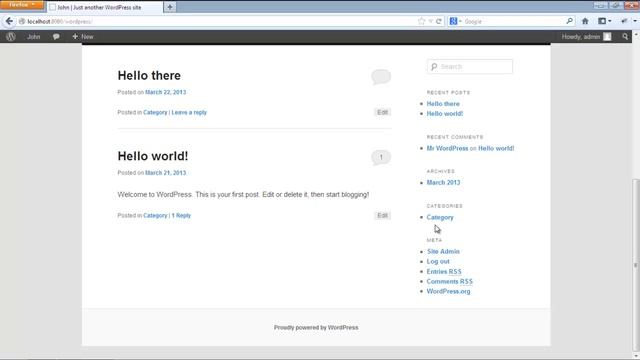The image size is (640, 360).
Task: Open the Hello there post title
Action: [x=149, y=76]
